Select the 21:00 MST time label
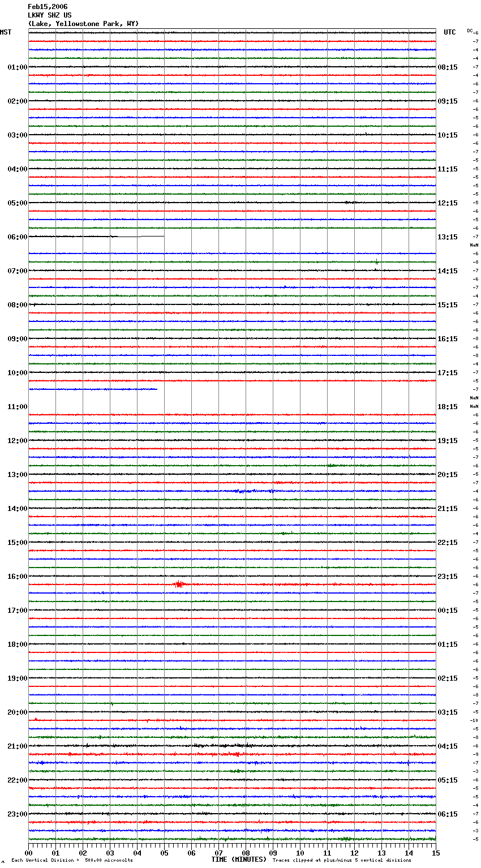The height and width of the screenshot is (868, 481). (18, 746)
